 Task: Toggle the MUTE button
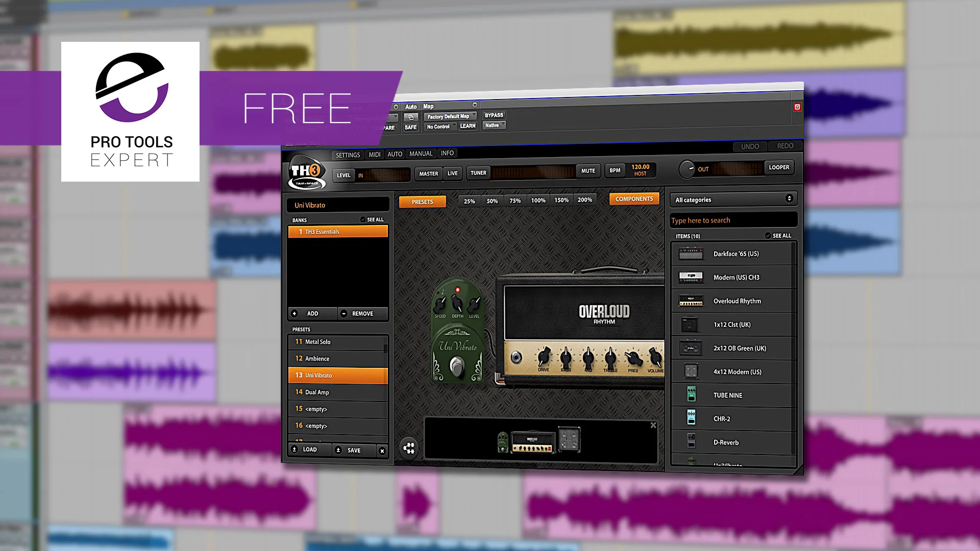(x=587, y=171)
